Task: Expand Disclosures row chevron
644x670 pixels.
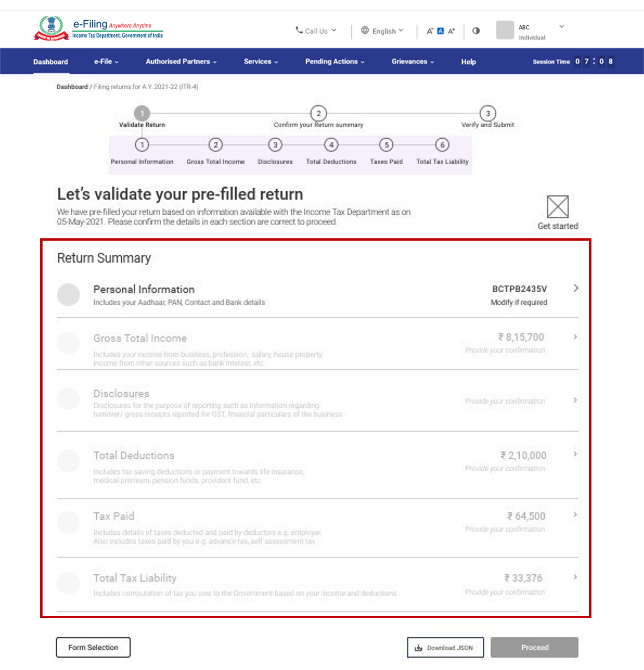Action: [576, 400]
